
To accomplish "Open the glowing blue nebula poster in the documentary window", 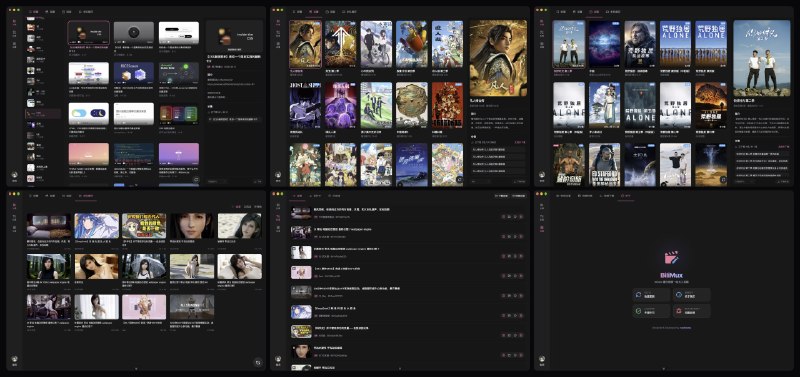I will 605,44.
